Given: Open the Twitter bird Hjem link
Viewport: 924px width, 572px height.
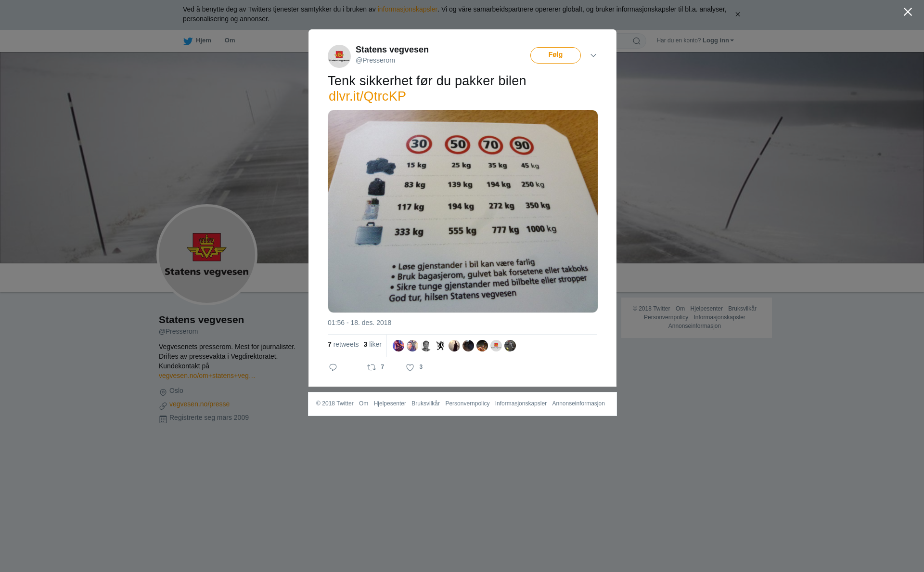Looking at the screenshot, I should pyautogui.click(x=197, y=41).
